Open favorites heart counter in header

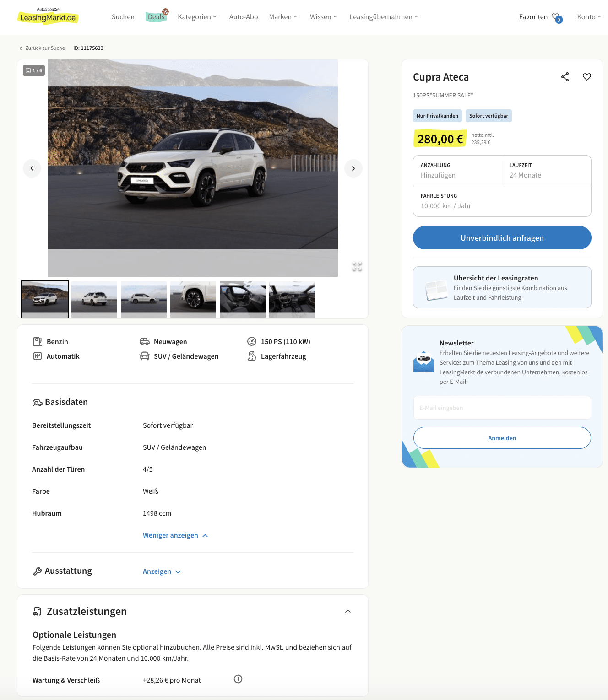coord(557,17)
